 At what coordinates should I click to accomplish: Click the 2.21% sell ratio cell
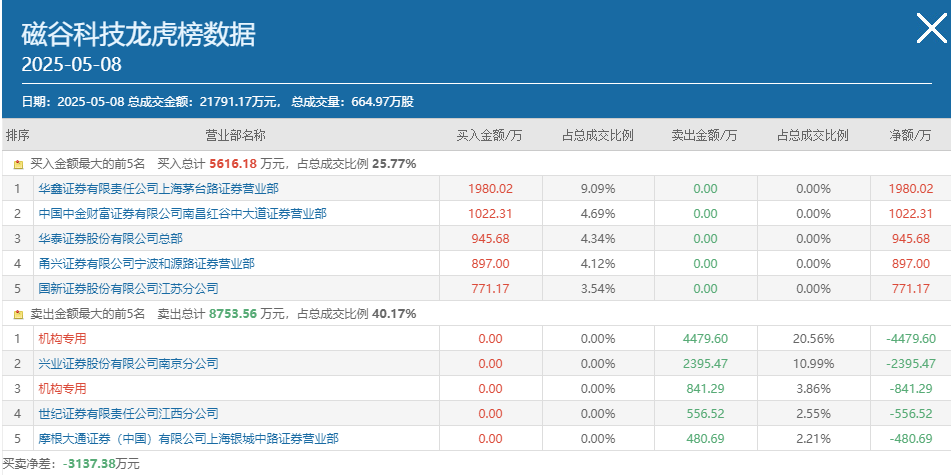pyautogui.click(x=813, y=438)
